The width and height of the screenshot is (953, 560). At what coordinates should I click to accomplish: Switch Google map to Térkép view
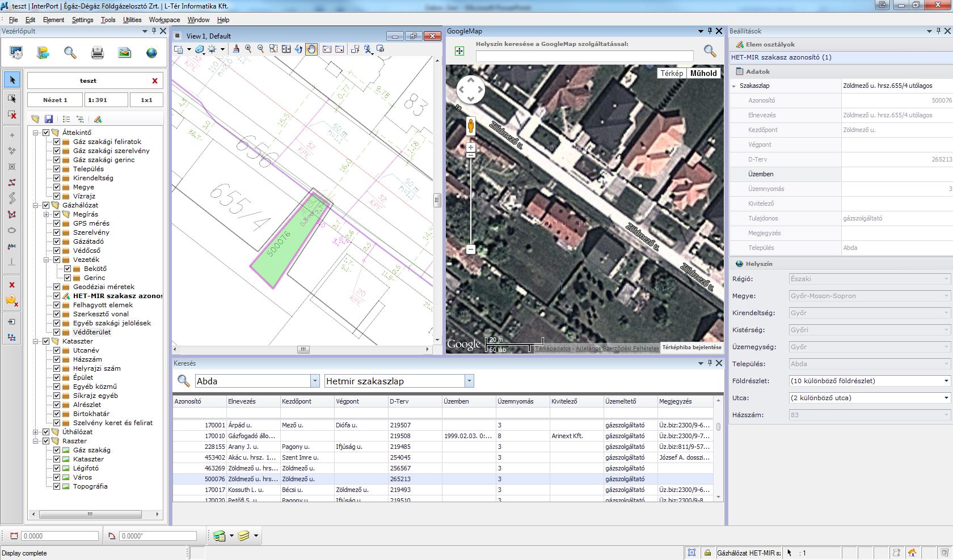tap(672, 73)
